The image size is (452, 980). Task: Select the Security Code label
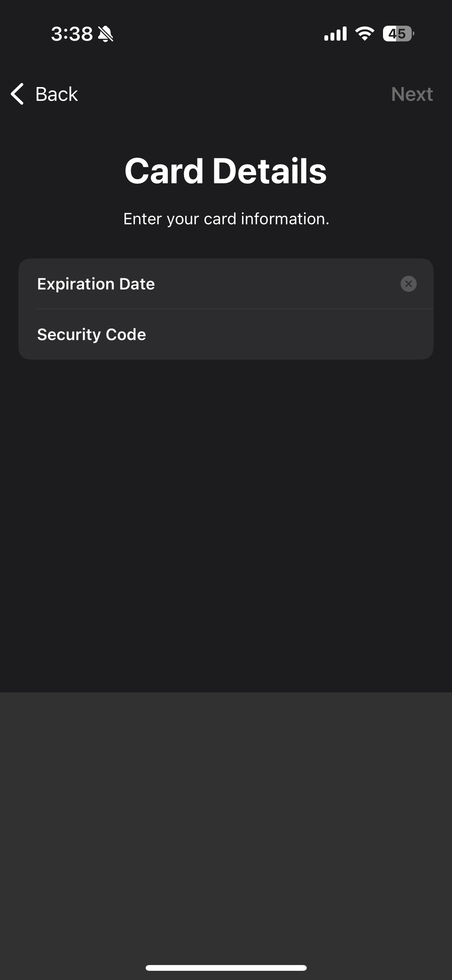(92, 334)
